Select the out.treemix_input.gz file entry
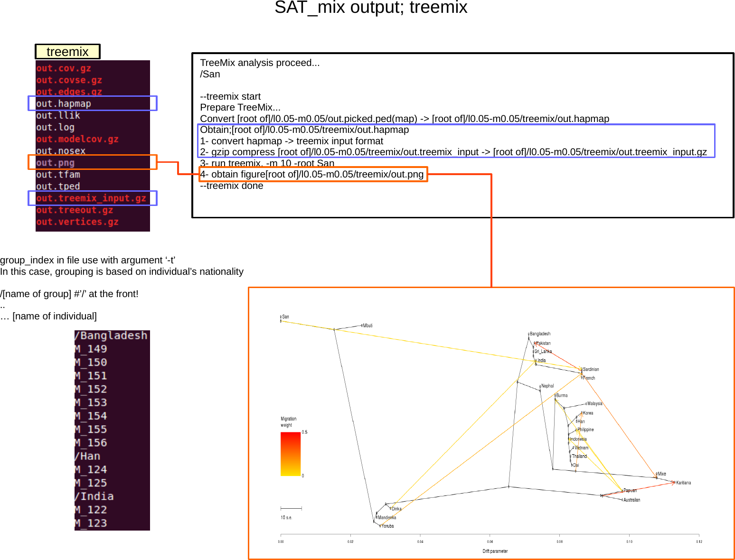Viewport: 735px width, 560px height. (x=91, y=198)
